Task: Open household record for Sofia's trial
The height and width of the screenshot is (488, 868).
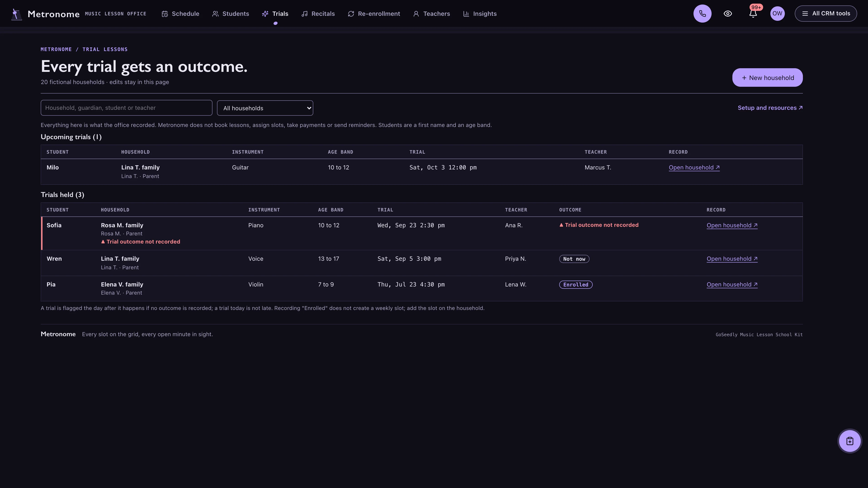Action: (x=732, y=225)
